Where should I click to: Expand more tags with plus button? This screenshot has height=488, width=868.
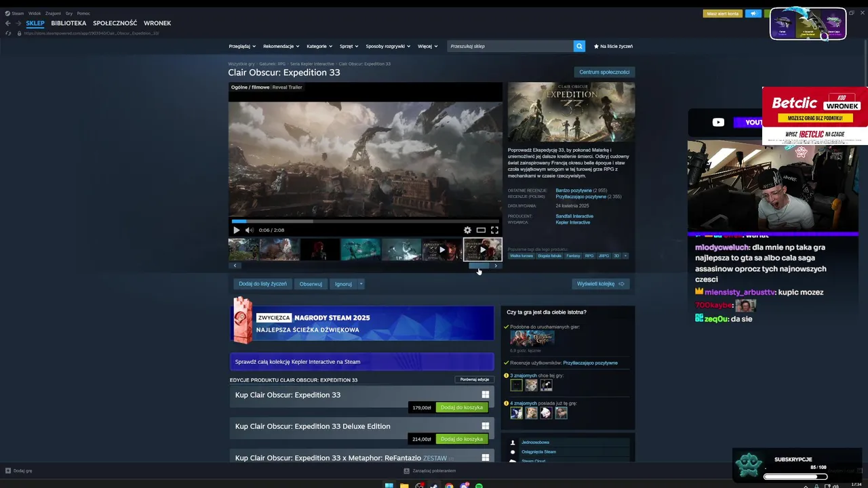click(625, 256)
